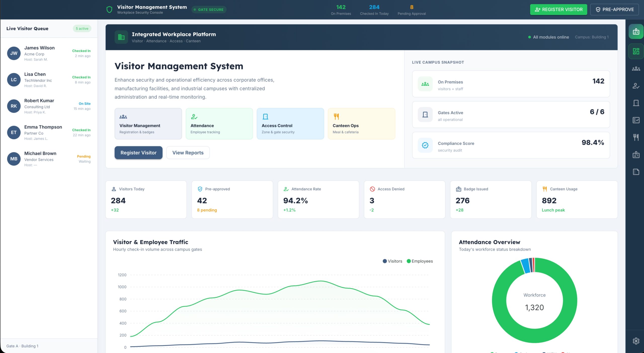
Task: Click the building icon beside Integrated Workplace Platform
Action: coord(121,37)
